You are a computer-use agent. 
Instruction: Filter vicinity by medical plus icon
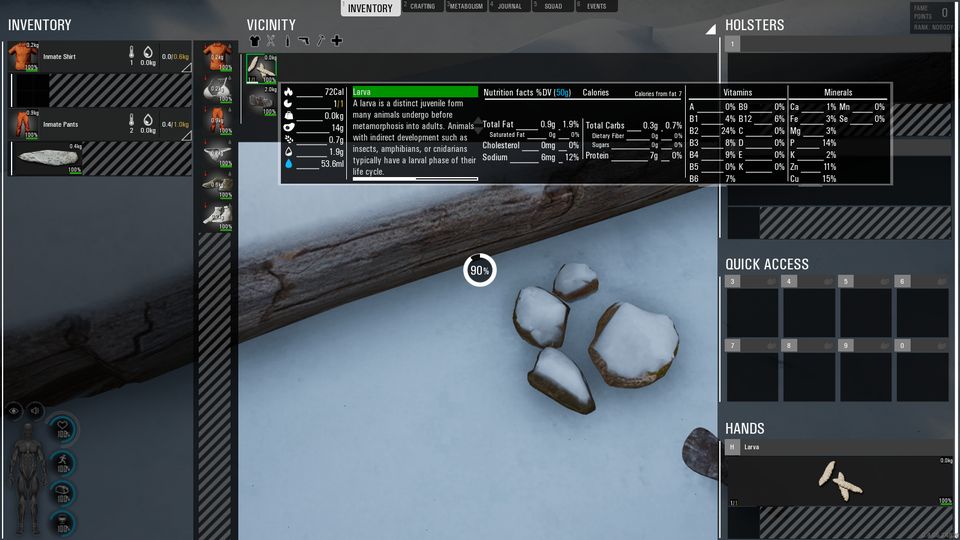pos(337,41)
